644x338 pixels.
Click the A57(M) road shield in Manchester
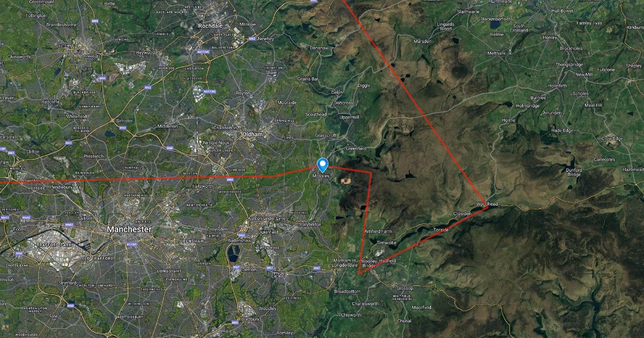(x=131, y=244)
